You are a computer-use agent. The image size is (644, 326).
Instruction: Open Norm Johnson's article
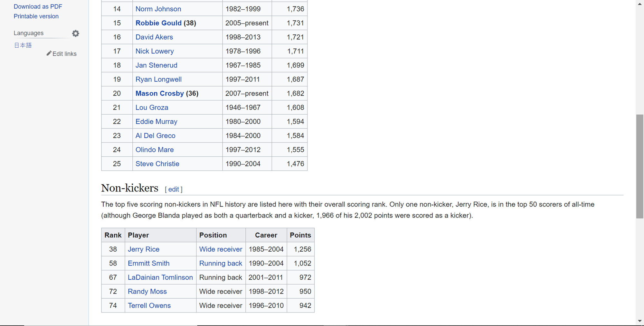158,9
